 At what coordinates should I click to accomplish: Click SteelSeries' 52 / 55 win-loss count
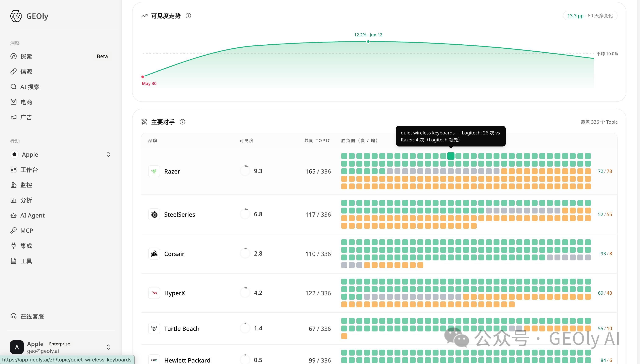pyautogui.click(x=605, y=215)
